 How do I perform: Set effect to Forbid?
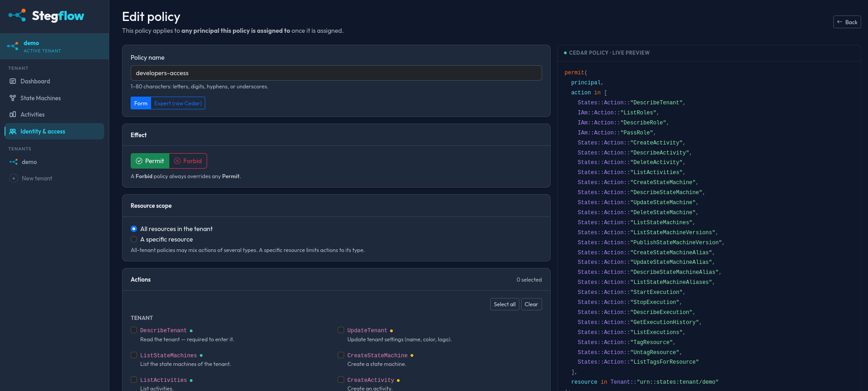[x=188, y=161]
